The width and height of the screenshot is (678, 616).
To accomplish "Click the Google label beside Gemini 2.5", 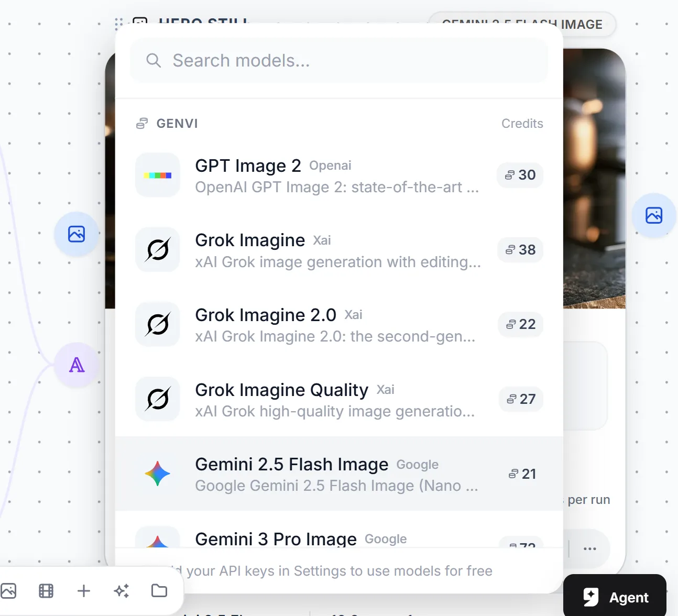I will click(418, 465).
